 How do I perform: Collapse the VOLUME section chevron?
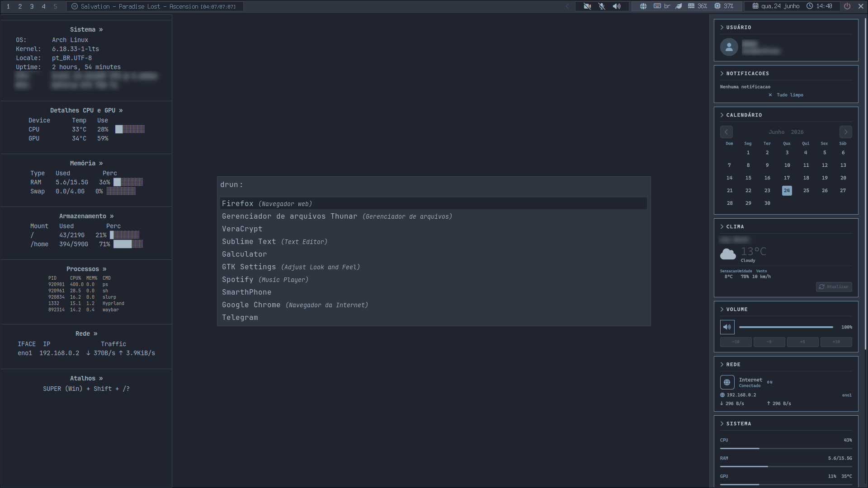722,310
